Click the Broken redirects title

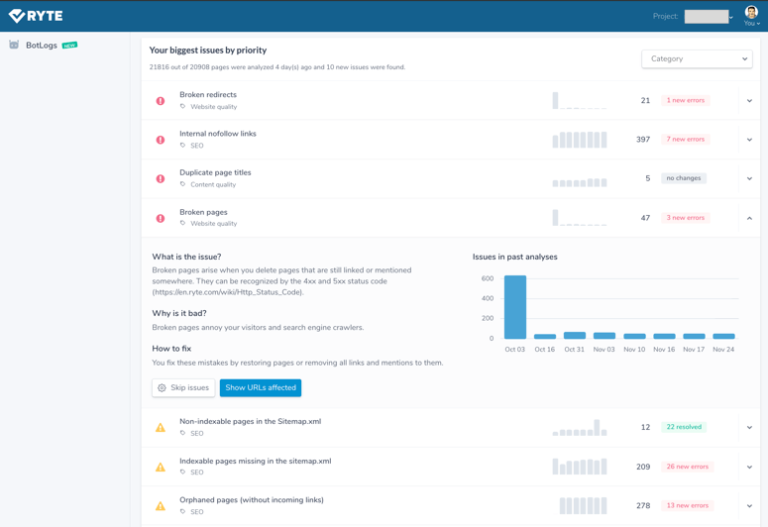pyautogui.click(x=208, y=95)
